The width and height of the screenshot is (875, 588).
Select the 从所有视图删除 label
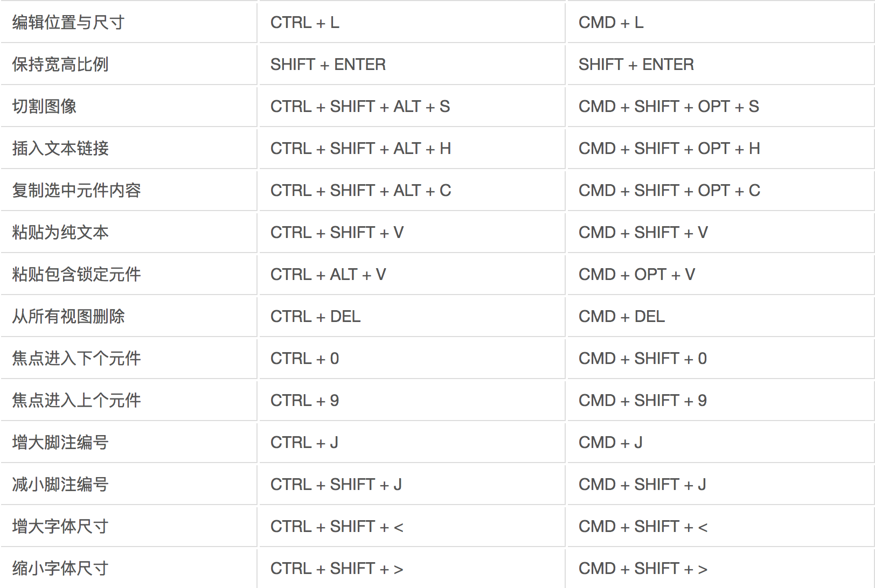[68, 317]
